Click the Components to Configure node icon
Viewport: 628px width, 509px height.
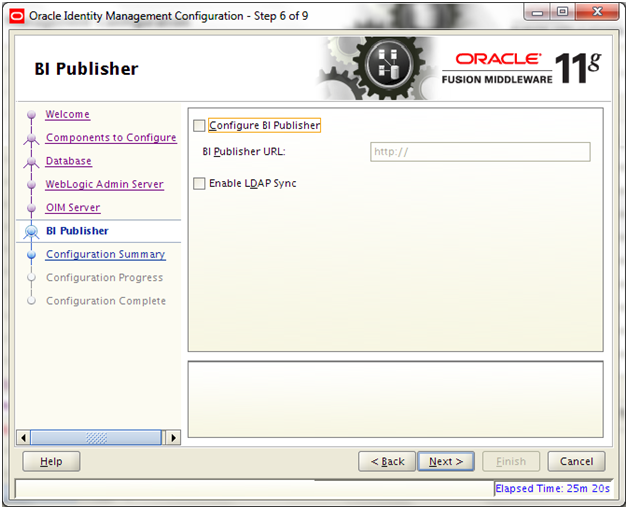tap(31, 139)
